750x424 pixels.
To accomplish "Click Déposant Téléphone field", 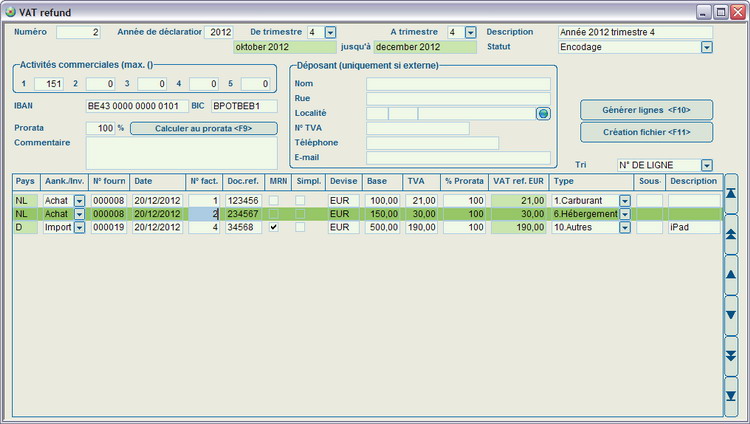I will pyautogui.click(x=432, y=143).
